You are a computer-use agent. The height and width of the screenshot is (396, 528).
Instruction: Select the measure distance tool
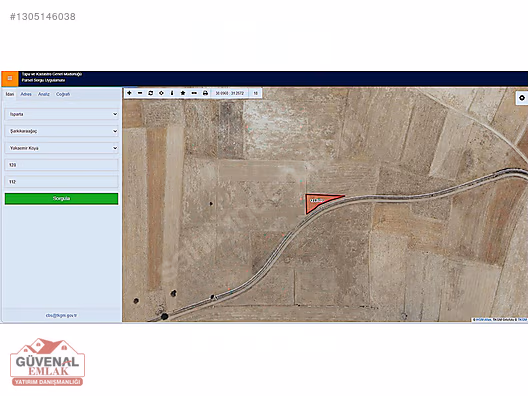coord(194,93)
